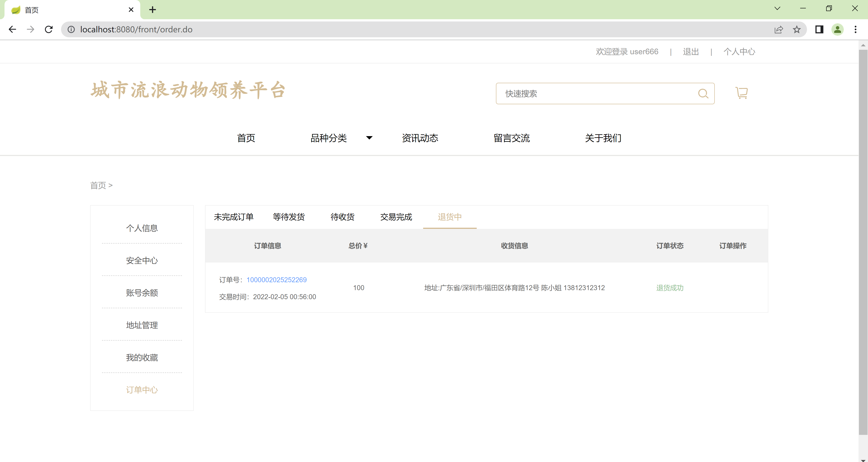The height and width of the screenshot is (462, 868).
Task: Open 个人中心 link
Action: (x=739, y=52)
